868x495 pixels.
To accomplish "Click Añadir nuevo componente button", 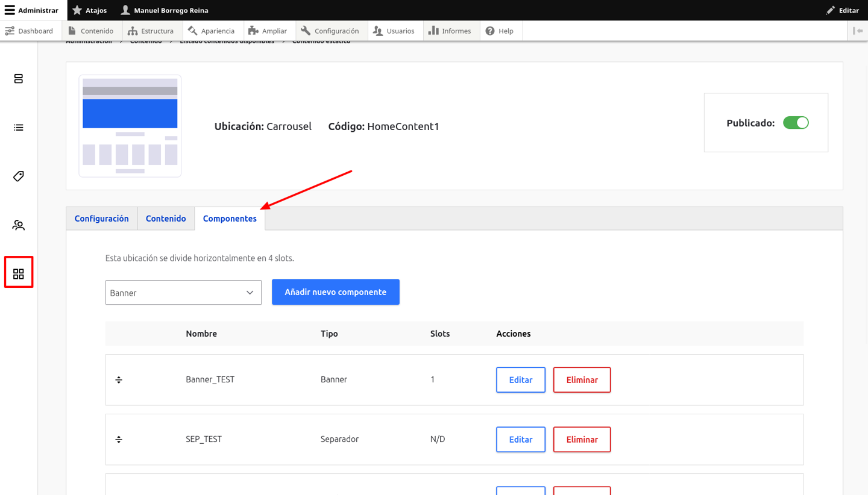I will coord(336,292).
